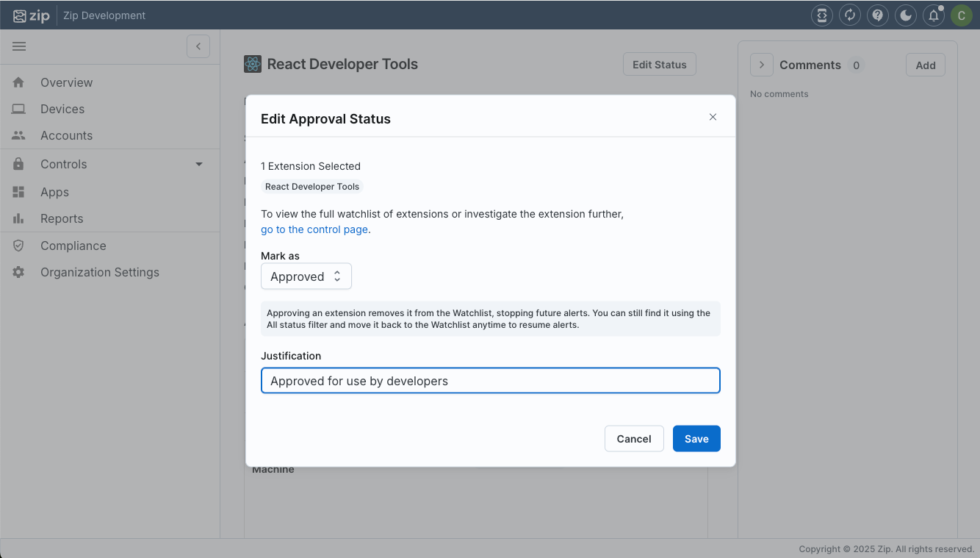This screenshot has width=980, height=558.
Task: Open the user avatar 'C' menu
Action: (x=961, y=15)
